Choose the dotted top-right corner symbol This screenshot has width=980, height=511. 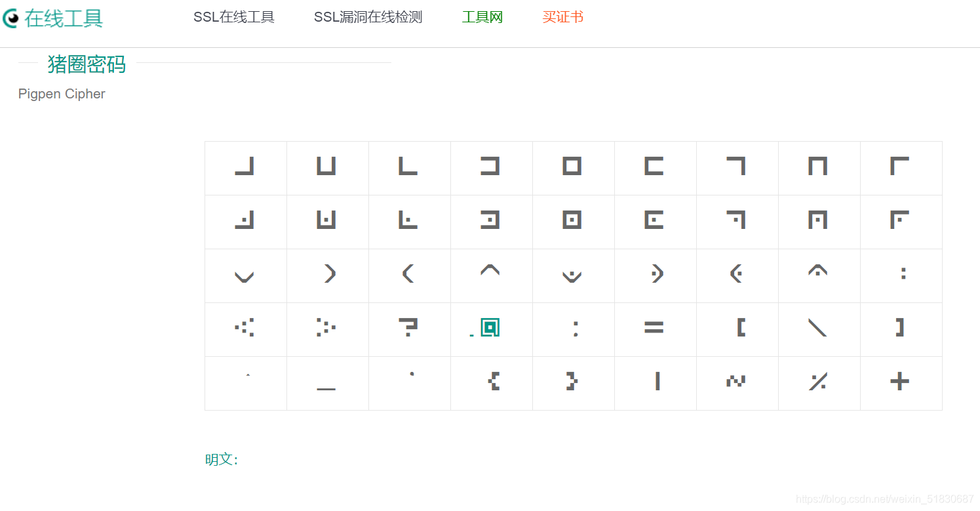pyautogui.click(x=736, y=220)
